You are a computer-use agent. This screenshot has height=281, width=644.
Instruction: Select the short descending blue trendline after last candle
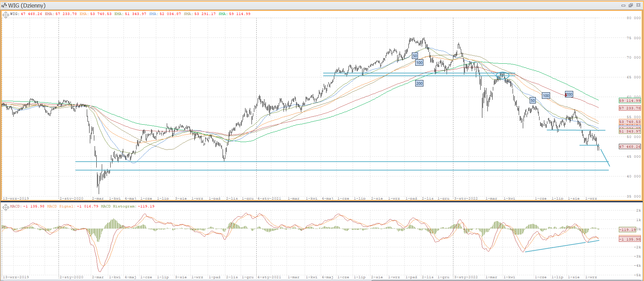point(605,158)
